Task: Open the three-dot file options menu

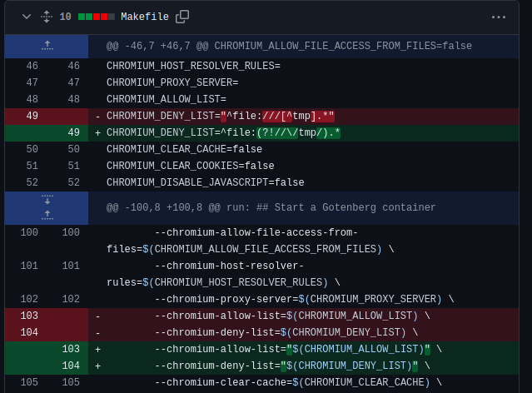Action: [499, 17]
